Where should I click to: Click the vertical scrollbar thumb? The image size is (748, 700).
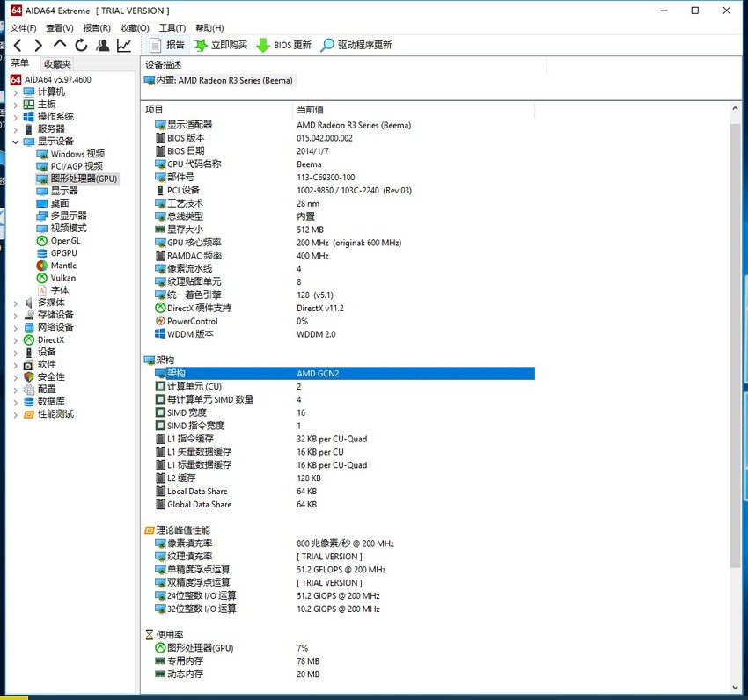(735, 346)
